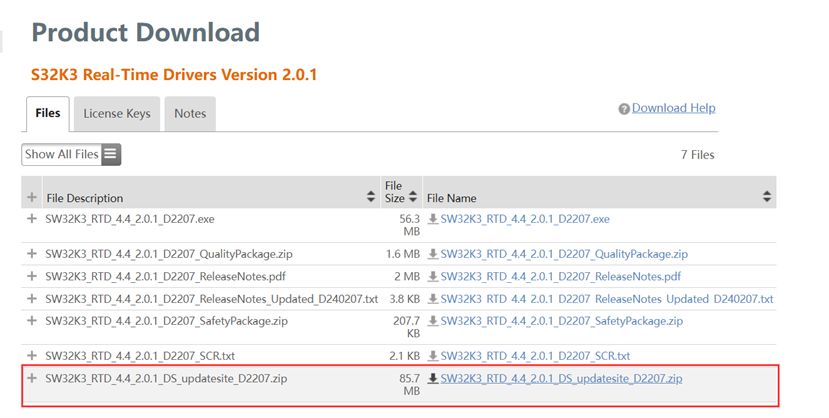Expand the ReleaseNotes_Updated_D240207.txt row

click(x=32, y=299)
